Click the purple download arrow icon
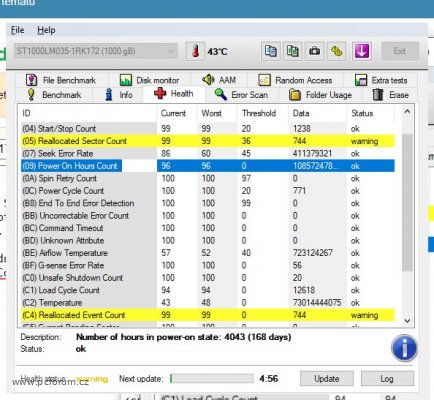The image size is (434, 400). [x=362, y=51]
